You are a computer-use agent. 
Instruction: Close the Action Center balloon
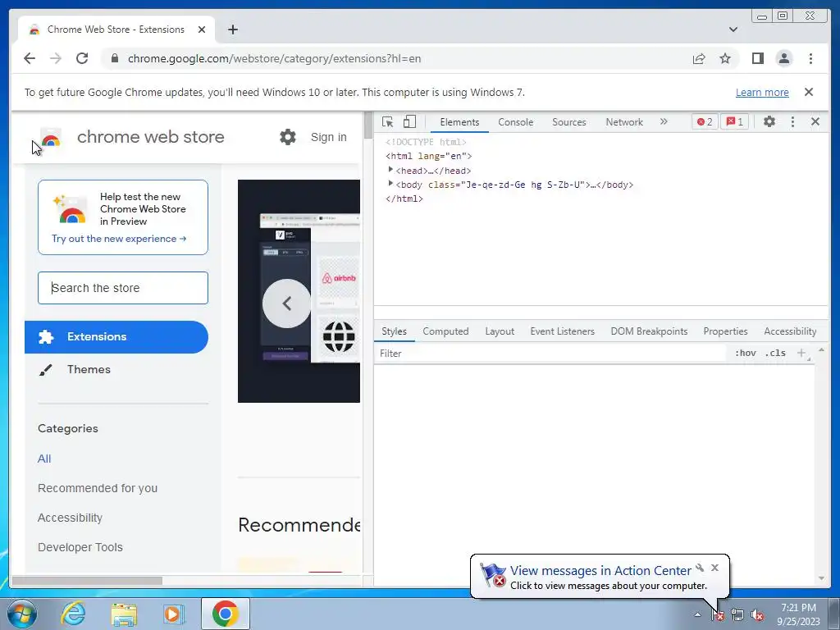click(714, 568)
